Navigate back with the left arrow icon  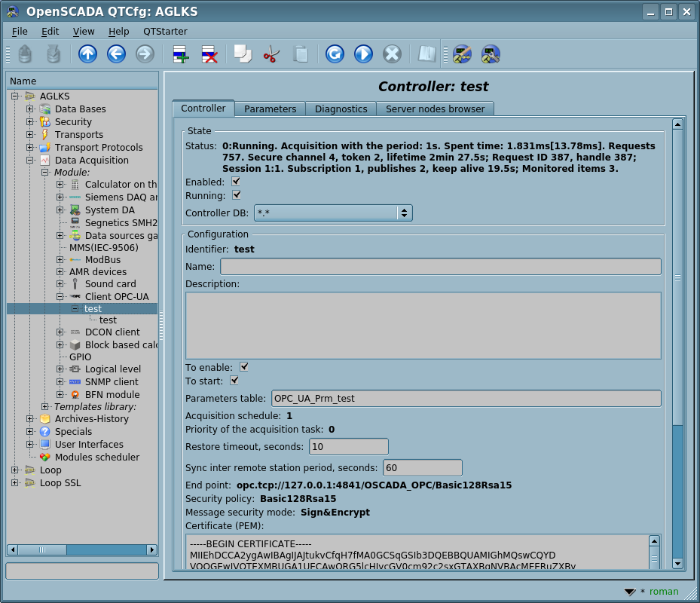point(116,54)
